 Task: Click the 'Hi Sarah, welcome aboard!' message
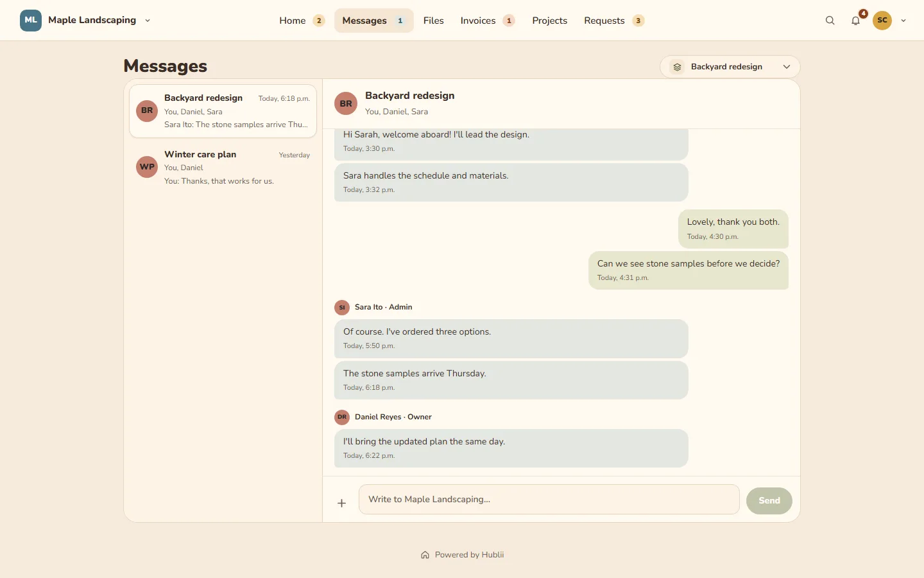(511, 144)
